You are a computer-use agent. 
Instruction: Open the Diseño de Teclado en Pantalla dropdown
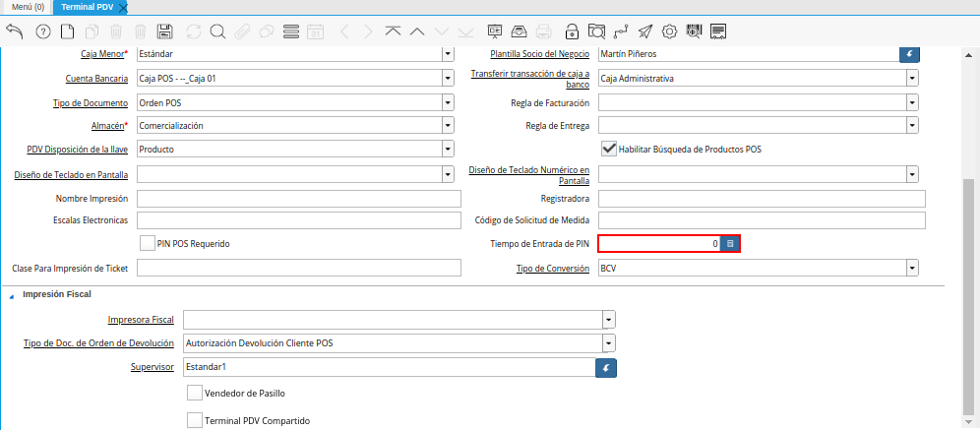pos(448,174)
